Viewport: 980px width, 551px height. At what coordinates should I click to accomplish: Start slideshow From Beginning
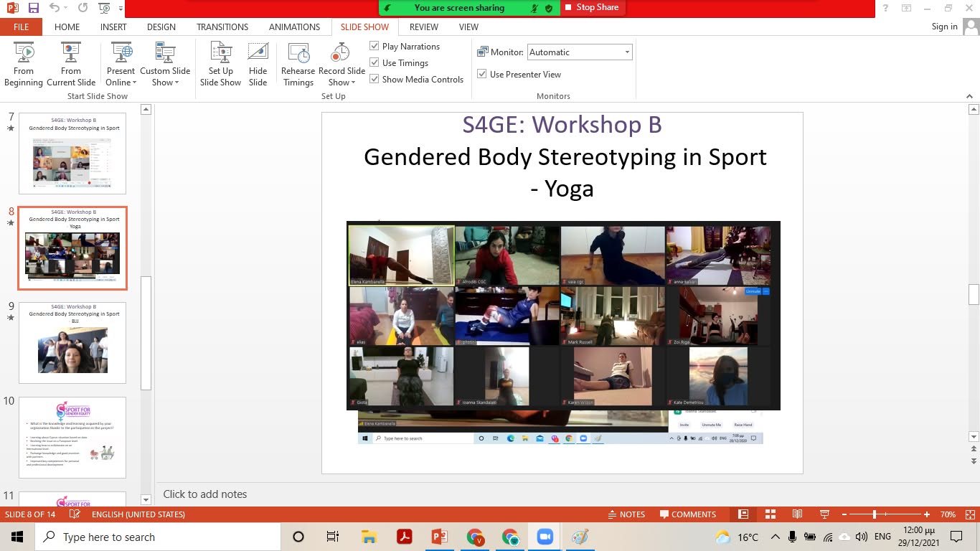(23, 64)
